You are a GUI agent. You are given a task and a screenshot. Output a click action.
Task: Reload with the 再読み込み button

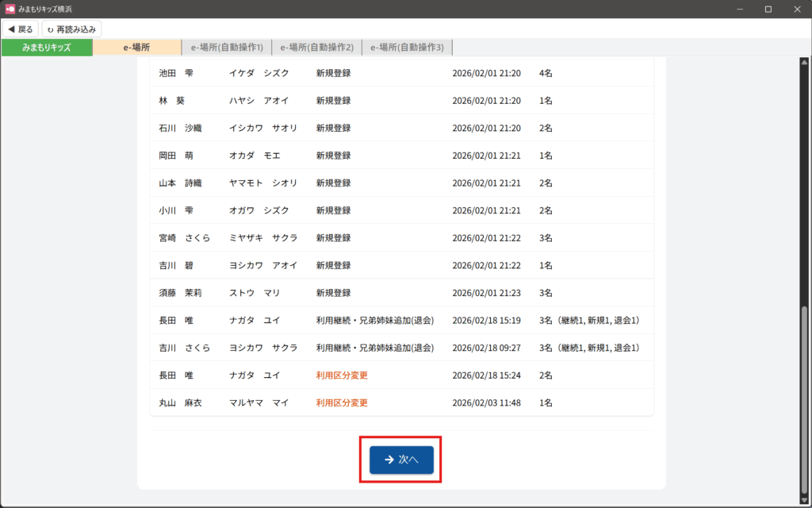pos(71,29)
